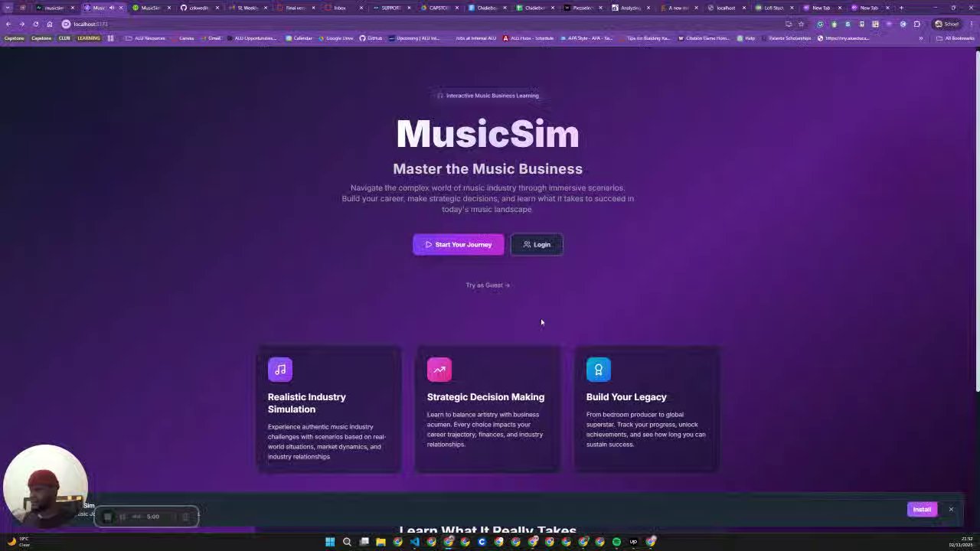The image size is (980, 551).
Task: Open a new tab with the plus button
Action: pos(901,8)
